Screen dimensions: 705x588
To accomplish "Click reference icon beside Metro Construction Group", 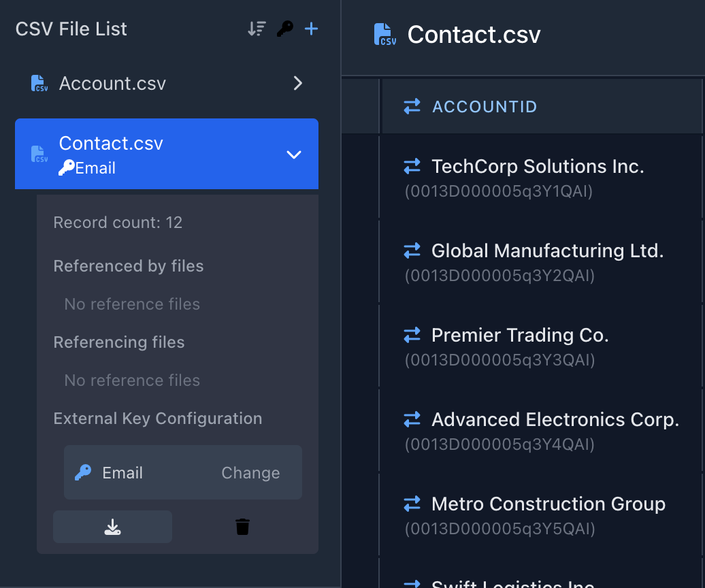I will click(412, 504).
